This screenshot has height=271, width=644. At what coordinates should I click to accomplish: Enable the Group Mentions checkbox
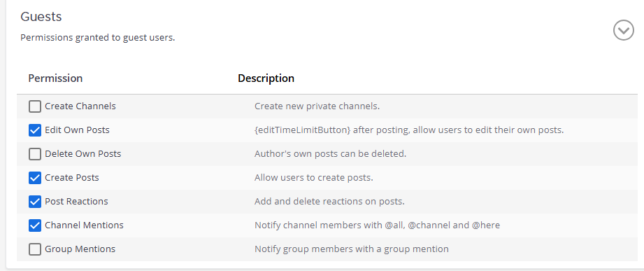coord(35,249)
